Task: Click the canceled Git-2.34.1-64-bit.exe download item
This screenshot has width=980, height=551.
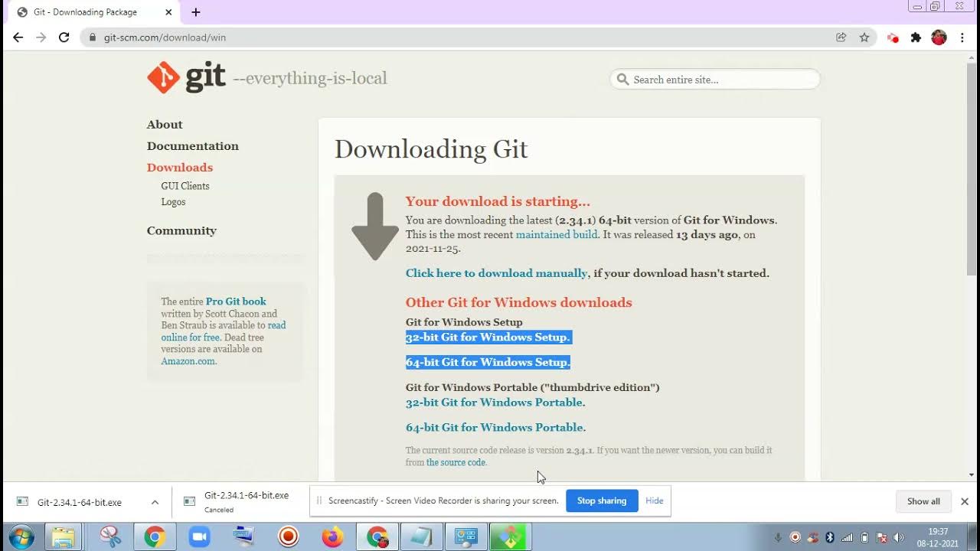Action: tap(239, 502)
